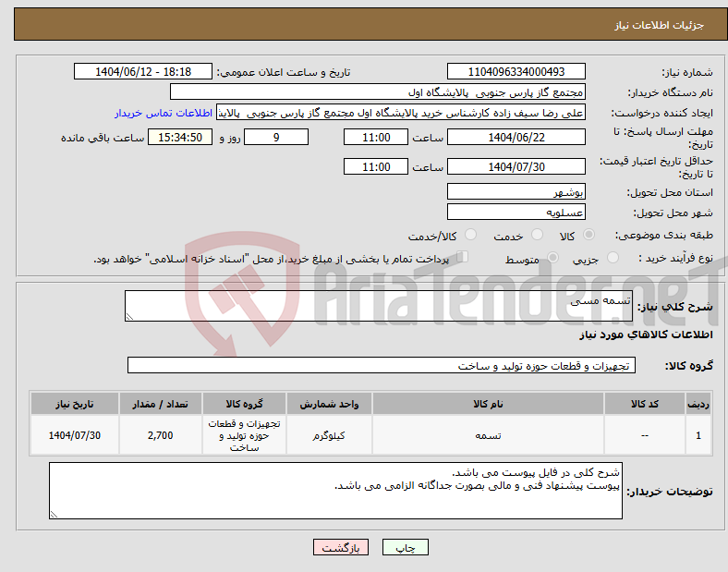Click the نام کالا column header

[488, 404]
